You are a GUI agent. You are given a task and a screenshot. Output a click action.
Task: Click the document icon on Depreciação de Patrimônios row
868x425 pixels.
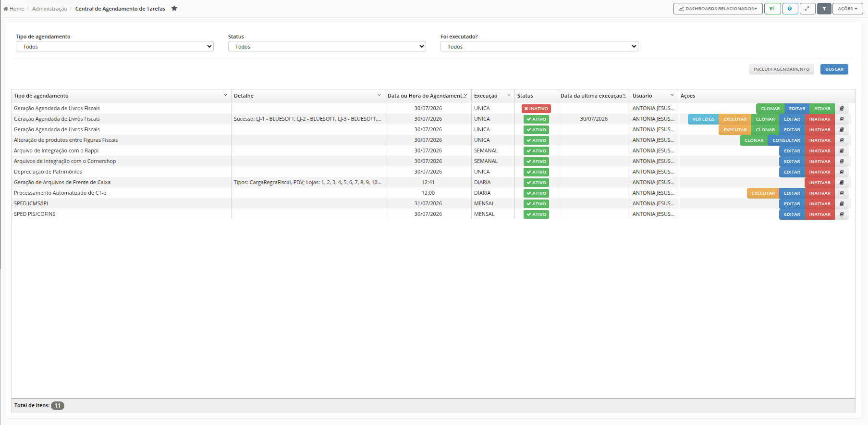[x=842, y=172]
